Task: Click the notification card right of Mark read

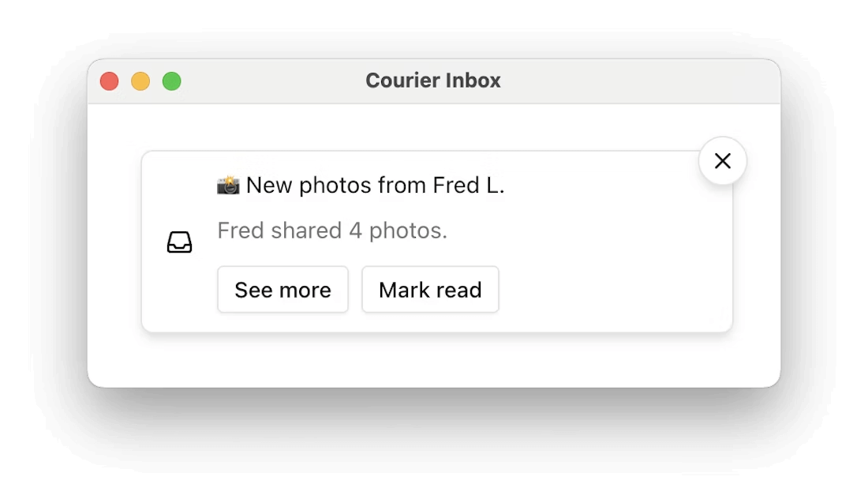Action: (x=615, y=290)
